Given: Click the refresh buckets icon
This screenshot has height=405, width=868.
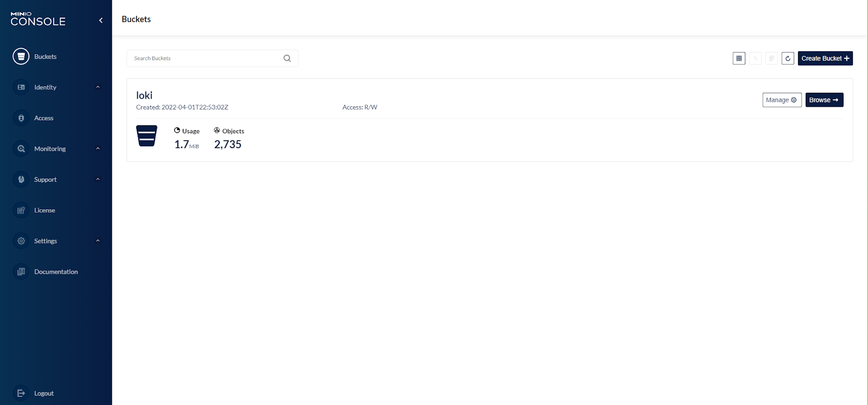Looking at the screenshot, I should coord(788,59).
